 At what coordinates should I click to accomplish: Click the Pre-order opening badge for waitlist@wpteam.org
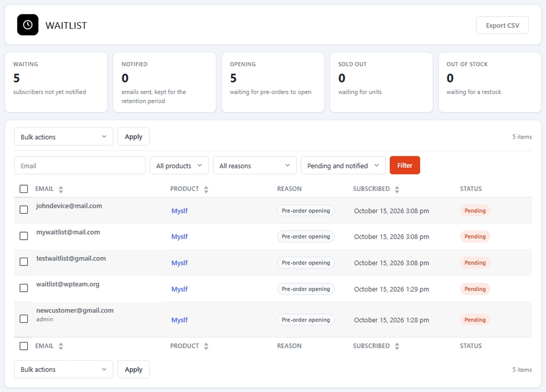[306, 289]
